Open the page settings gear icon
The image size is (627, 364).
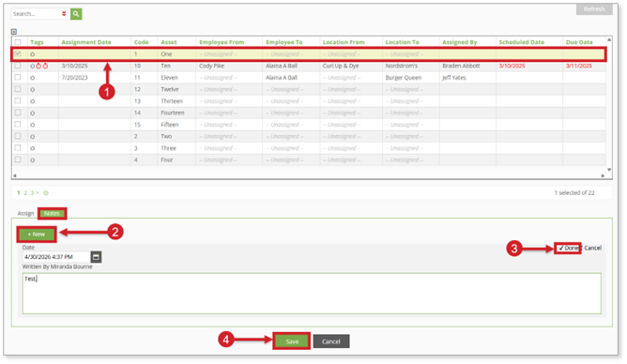point(46,193)
